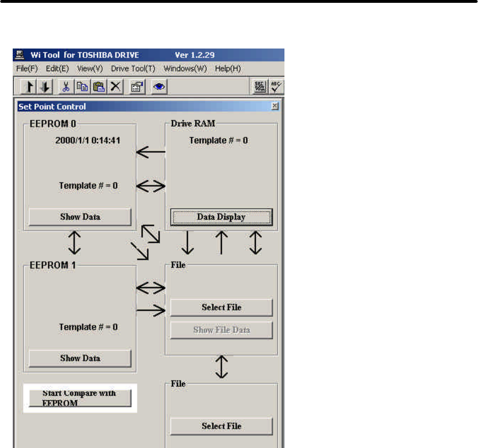Click the diagonal arrow pointing down-right toward File
The image size is (478, 448).
coord(139,251)
